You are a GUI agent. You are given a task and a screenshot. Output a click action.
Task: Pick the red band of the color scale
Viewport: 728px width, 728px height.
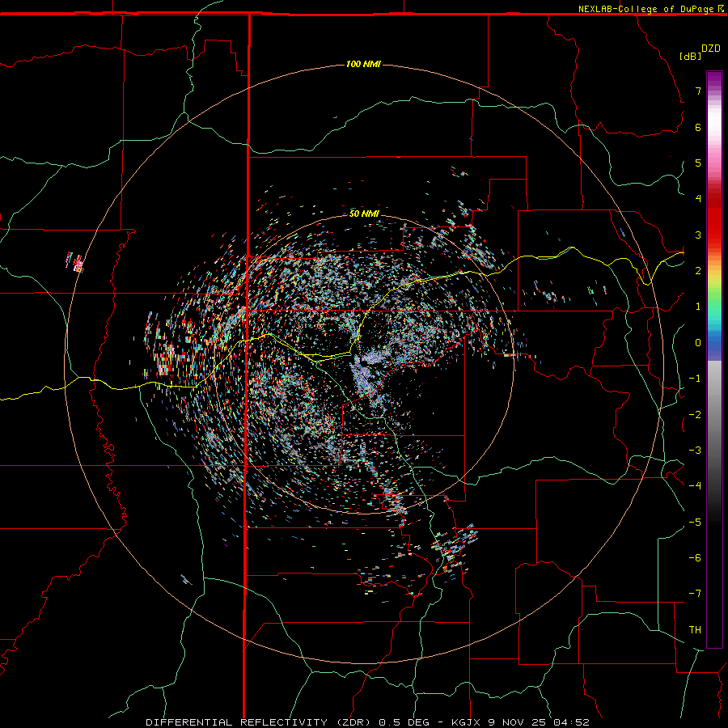(x=714, y=218)
